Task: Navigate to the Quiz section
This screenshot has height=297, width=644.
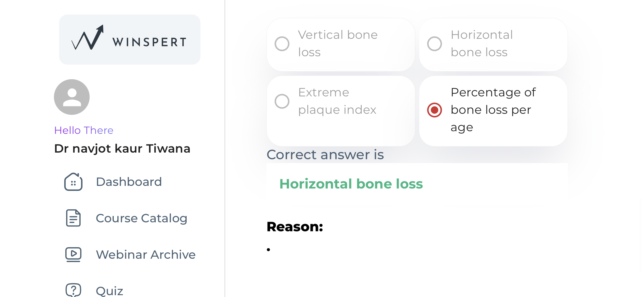Action: (x=109, y=291)
